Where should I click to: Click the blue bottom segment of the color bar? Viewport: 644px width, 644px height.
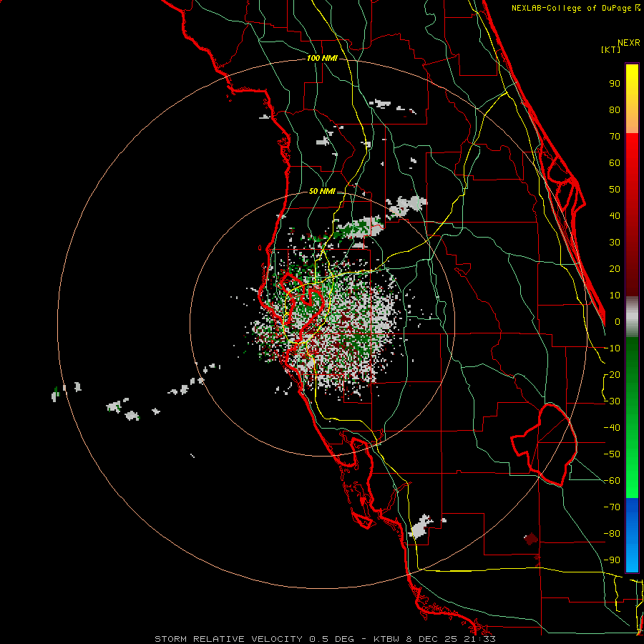pos(632,535)
